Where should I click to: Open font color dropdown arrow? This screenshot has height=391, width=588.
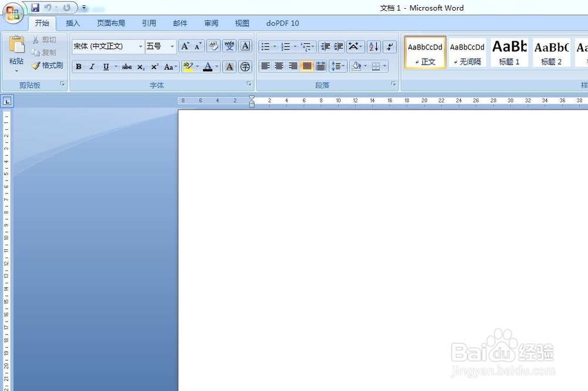click(217, 66)
